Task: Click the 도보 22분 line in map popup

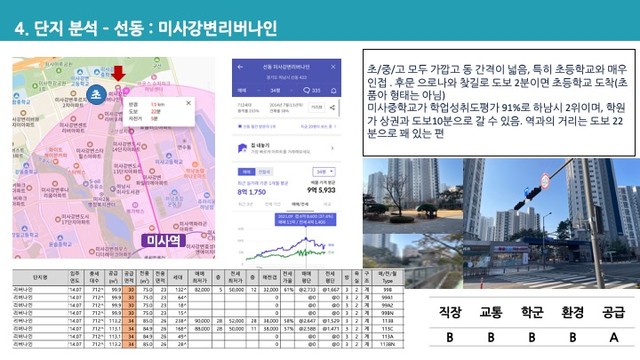Action: (144, 111)
